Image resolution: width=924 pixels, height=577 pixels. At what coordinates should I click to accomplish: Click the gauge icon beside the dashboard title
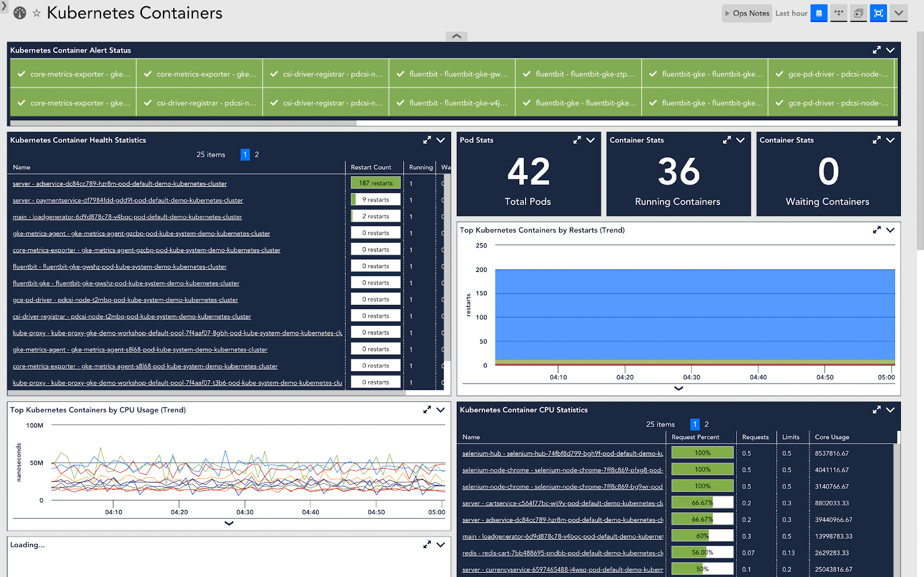19,12
